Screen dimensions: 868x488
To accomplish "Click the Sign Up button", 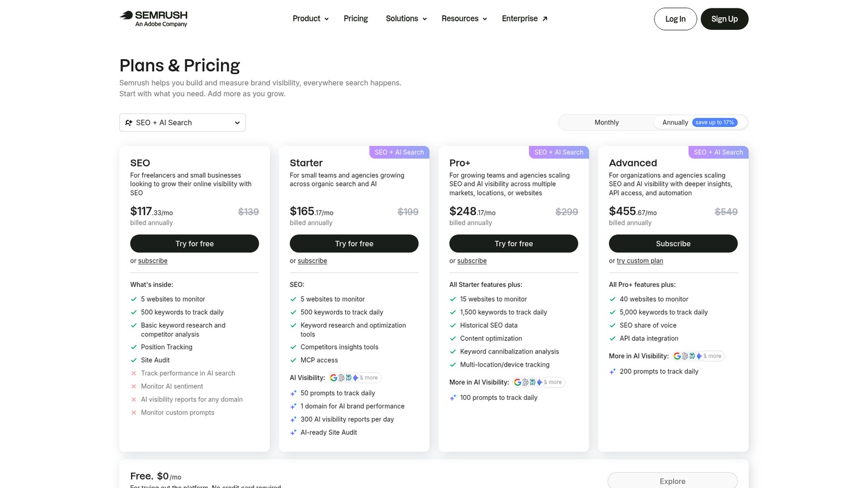I will point(724,19).
